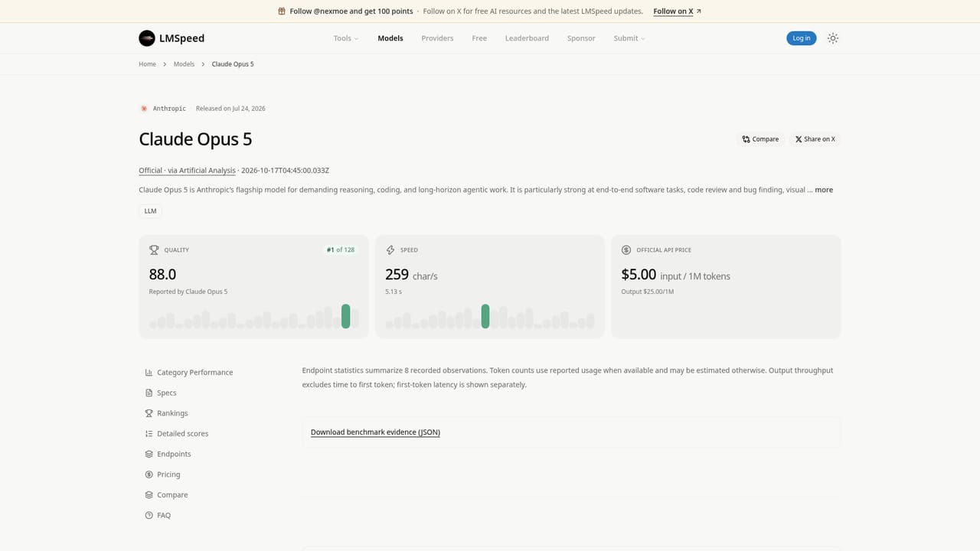Open the Sponsor nav item

coord(581,38)
